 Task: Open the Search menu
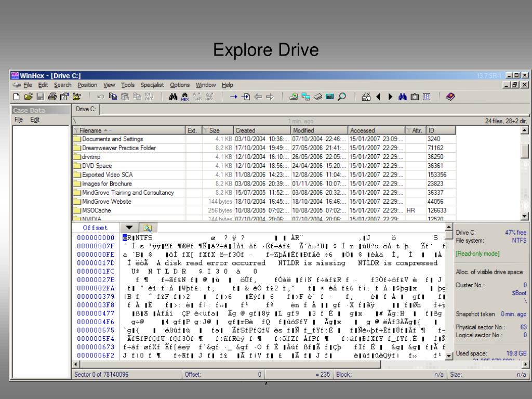point(63,85)
